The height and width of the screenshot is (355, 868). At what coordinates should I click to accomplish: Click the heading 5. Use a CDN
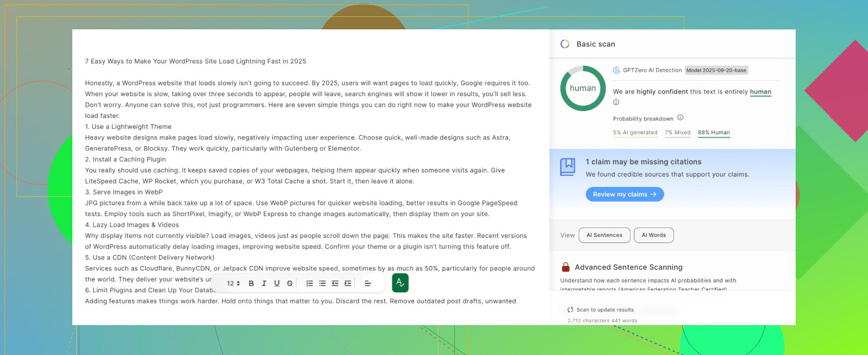pyautogui.click(x=150, y=257)
